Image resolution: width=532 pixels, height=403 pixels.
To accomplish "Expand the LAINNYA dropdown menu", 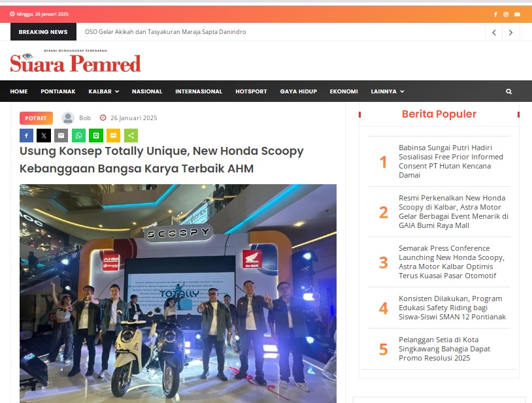I will click(387, 91).
